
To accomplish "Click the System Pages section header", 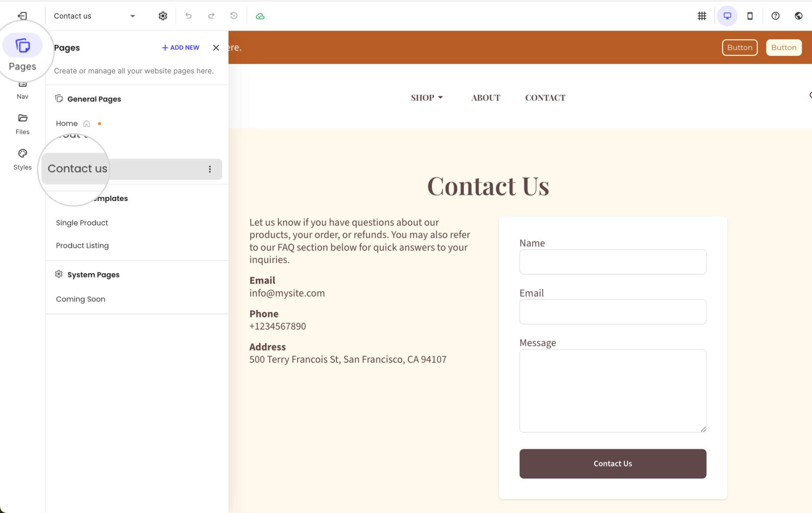I will 93,275.
